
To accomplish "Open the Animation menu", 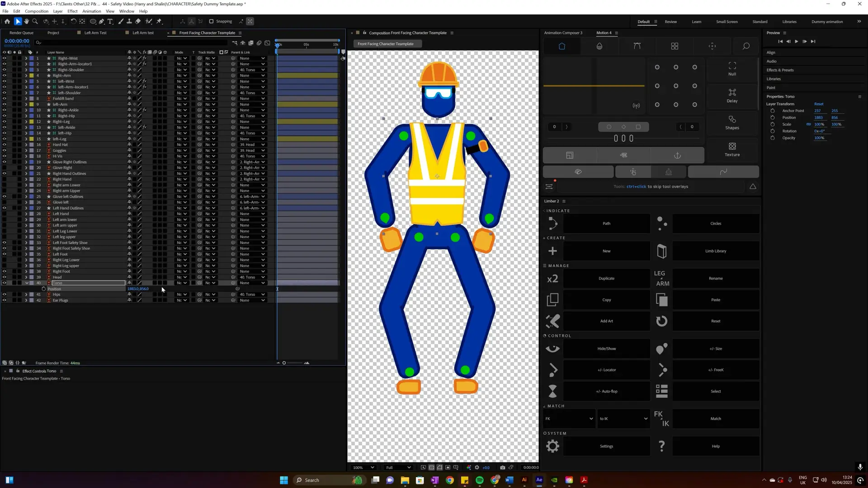I will (91, 11).
